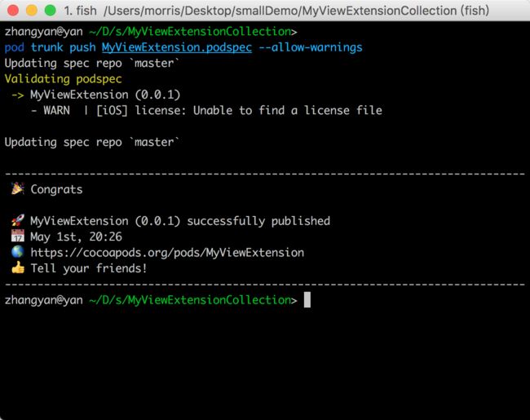Click the --allow-warnings flag
This screenshot has height=420, width=530.
(x=311, y=47)
